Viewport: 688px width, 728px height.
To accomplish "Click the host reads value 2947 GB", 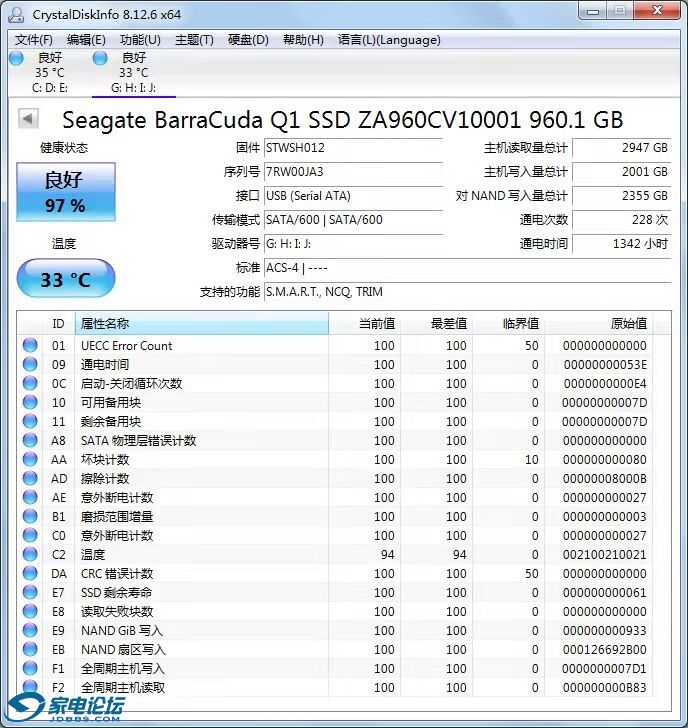I will pyautogui.click(x=622, y=148).
